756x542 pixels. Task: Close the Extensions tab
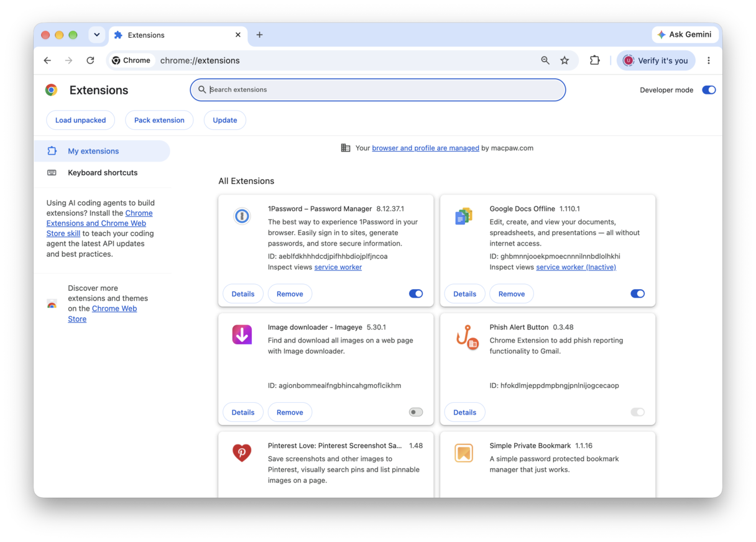click(238, 35)
